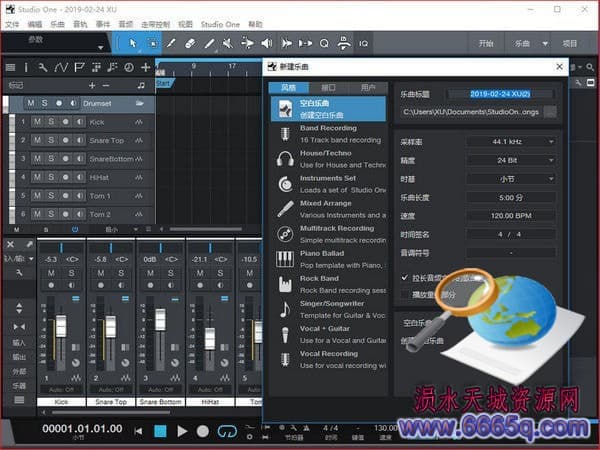
Task: Solo the Snare Top track
Action: click(51, 140)
